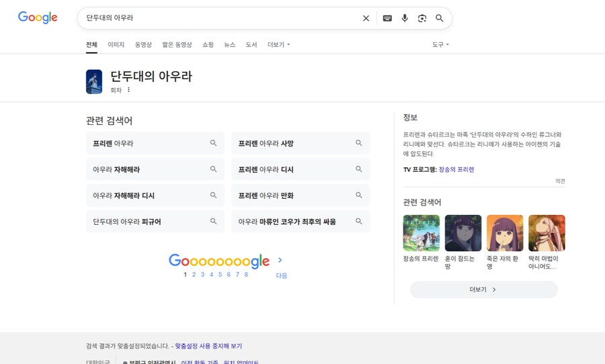Search for 프리렌 아우라

tap(155, 143)
